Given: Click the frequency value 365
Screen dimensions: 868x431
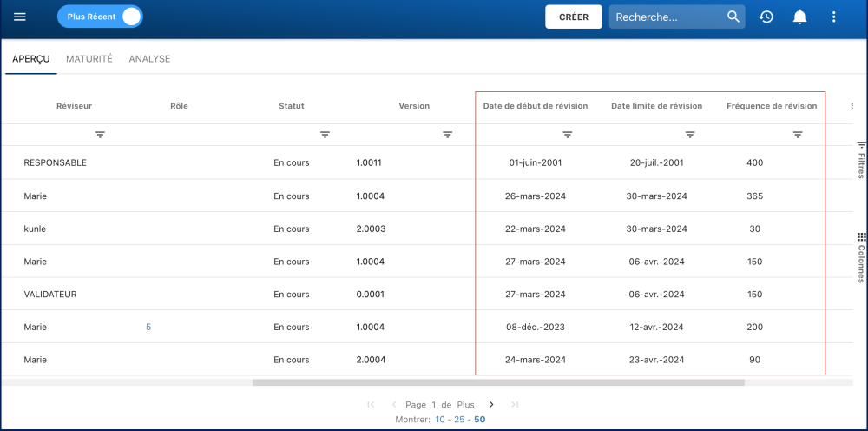Looking at the screenshot, I should pyautogui.click(x=754, y=196).
